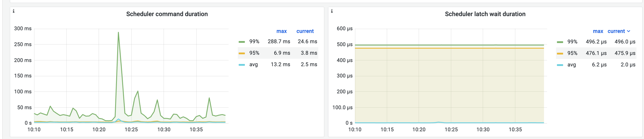
Task: Click yellow 95% color swatch in latch wait legend
Action: point(560,53)
